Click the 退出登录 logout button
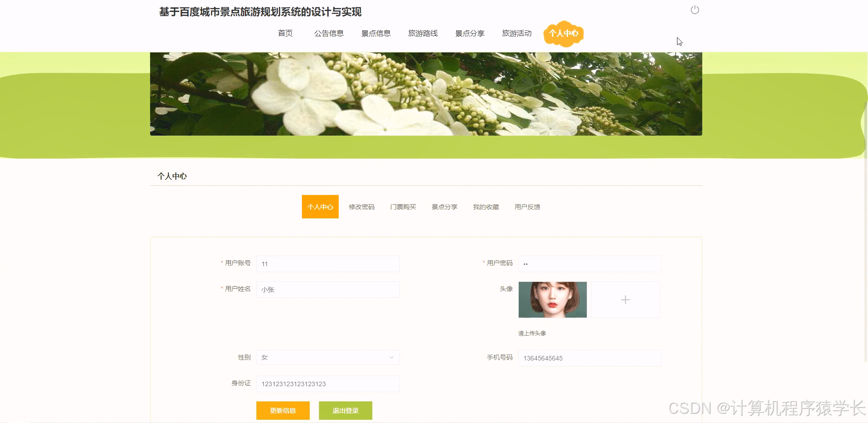This screenshot has height=423, width=868. click(x=345, y=411)
